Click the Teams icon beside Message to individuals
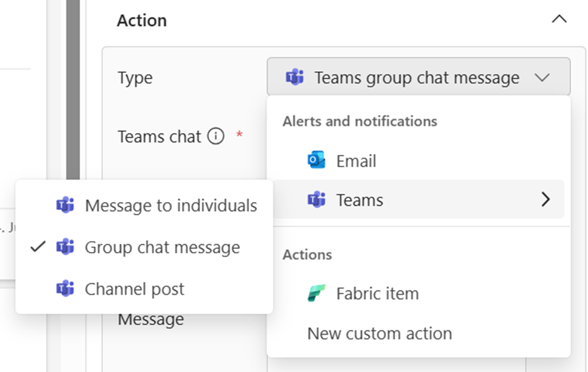The image size is (588, 372). (65, 206)
